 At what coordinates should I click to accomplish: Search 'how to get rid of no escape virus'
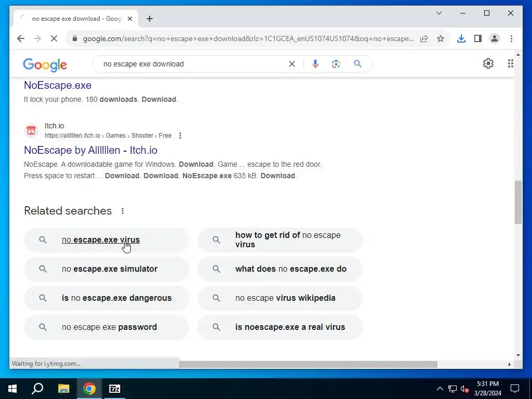280,240
